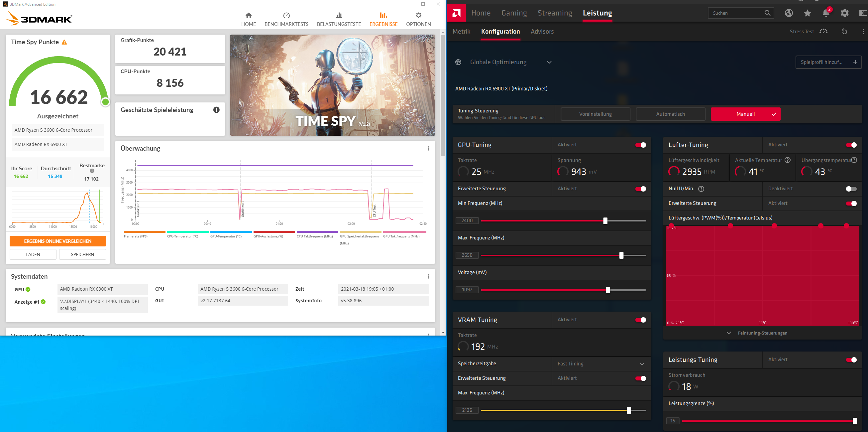
Task: Select the Automatisch tuning button
Action: tap(670, 114)
